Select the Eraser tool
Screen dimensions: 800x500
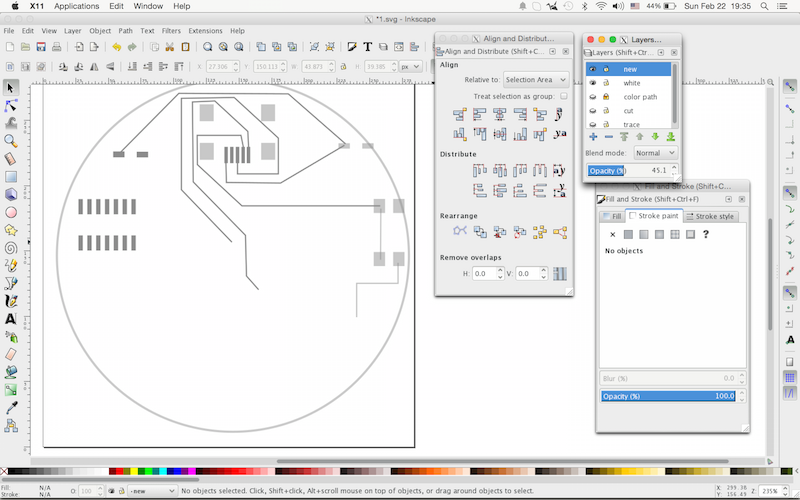tap(10, 354)
